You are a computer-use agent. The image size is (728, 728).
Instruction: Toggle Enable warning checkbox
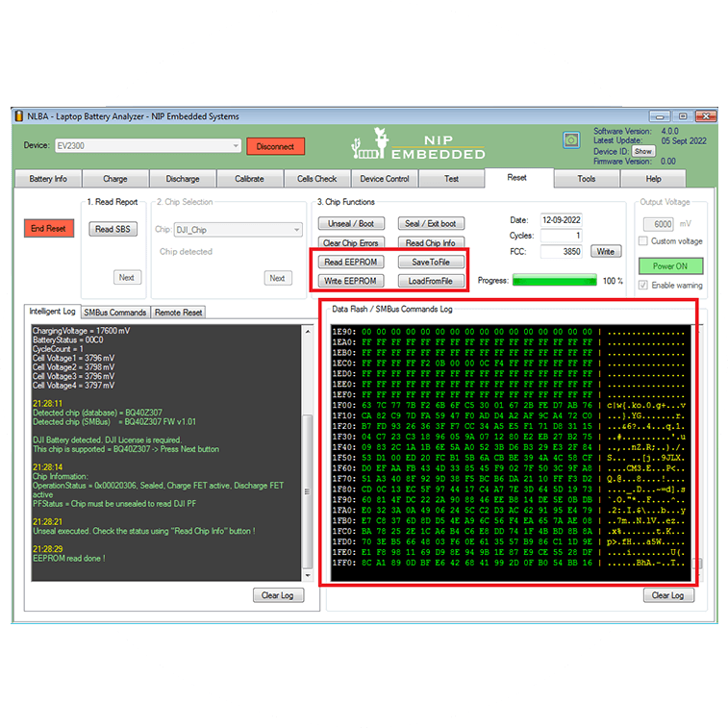pyautogui.click(x=643, y=285)
